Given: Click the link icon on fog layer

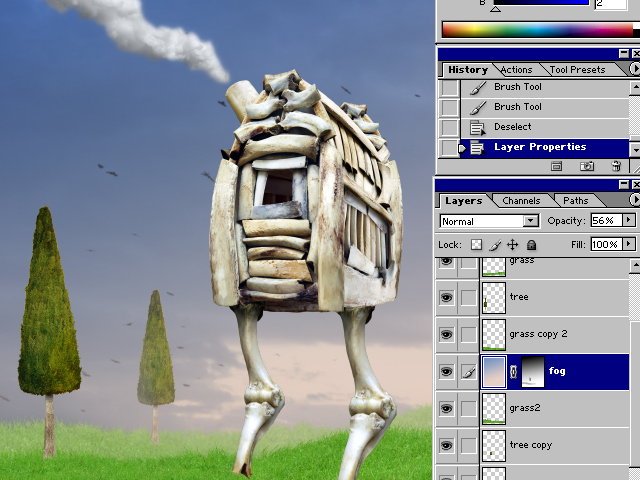Looking at the screenshot, I should click(x=514, y=371).
